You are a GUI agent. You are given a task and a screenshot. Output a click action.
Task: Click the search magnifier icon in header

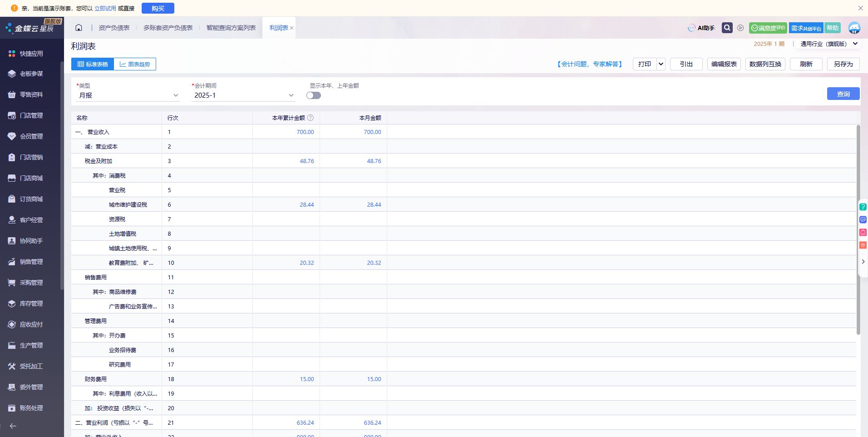[x=727, y=28]
